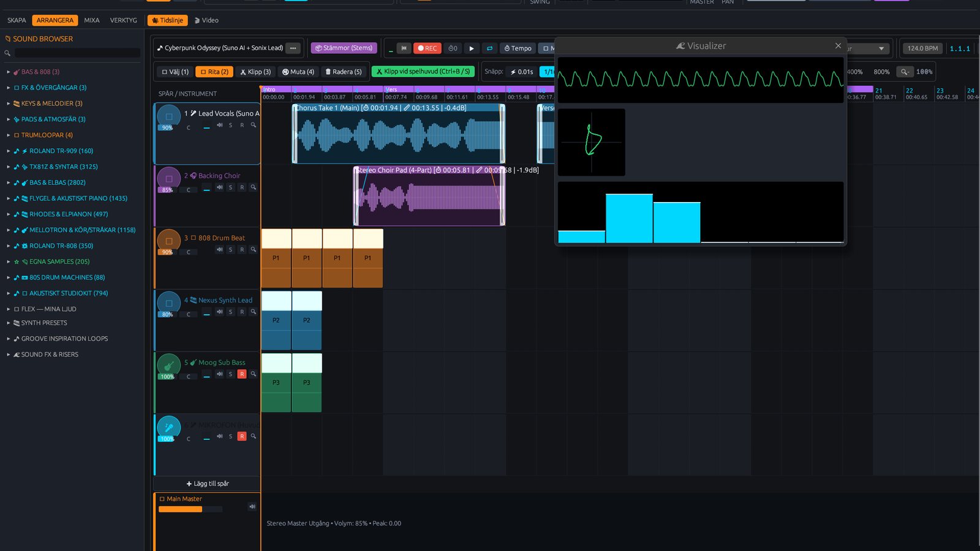Rewind to start with skip-back button
The image size is (980, 551).
404,48
